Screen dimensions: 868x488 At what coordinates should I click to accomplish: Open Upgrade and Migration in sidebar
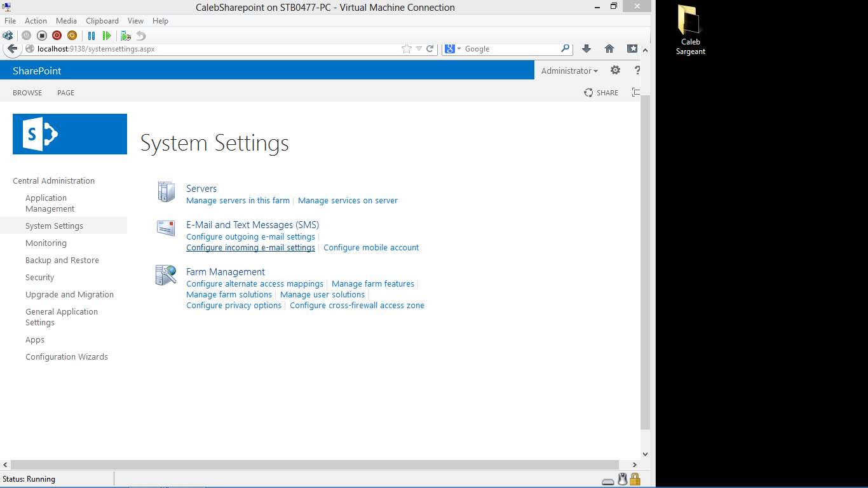69,295
